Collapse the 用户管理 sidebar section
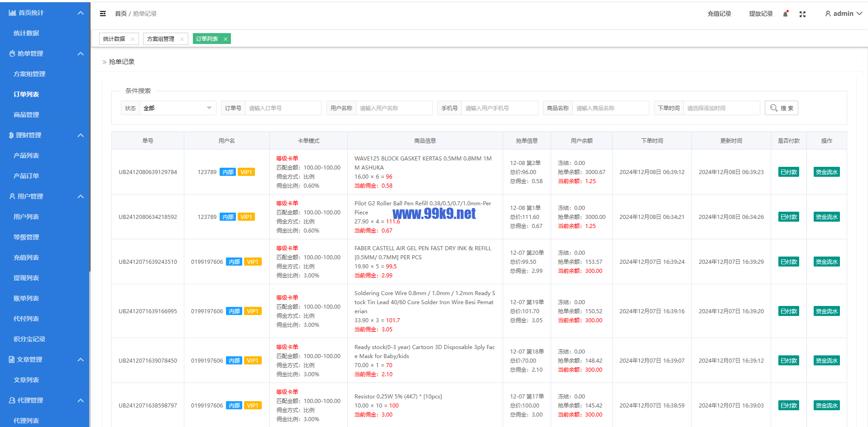 81,196
